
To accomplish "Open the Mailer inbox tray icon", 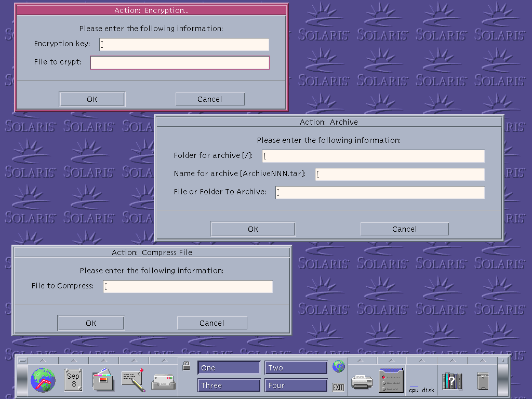I will click(164, 381).
